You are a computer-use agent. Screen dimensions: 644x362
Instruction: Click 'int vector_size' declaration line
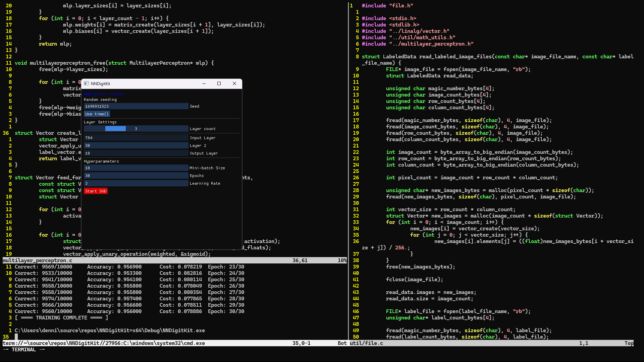(x=451, y=209)
